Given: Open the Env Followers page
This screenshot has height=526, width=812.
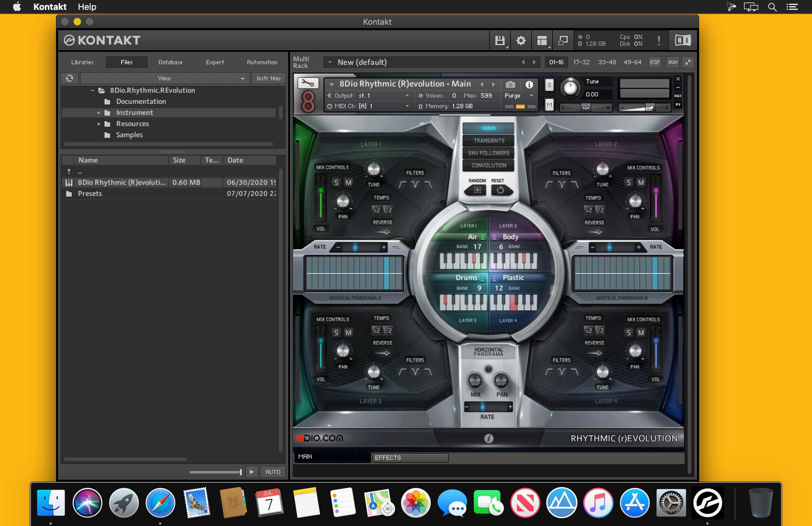Looking at the screenshot, I should (489, 153).
